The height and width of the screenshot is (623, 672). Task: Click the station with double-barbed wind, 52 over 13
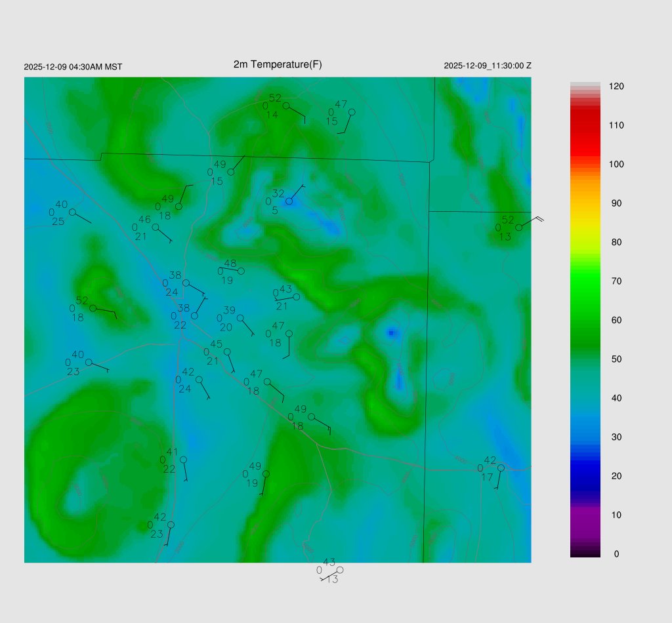point(518,228)
